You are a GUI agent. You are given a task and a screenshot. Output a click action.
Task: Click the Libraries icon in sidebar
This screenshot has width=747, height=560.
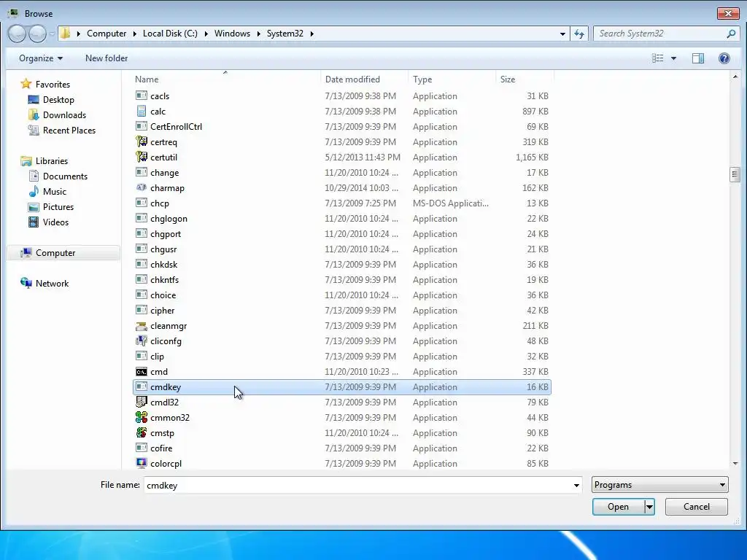[26, 161]
